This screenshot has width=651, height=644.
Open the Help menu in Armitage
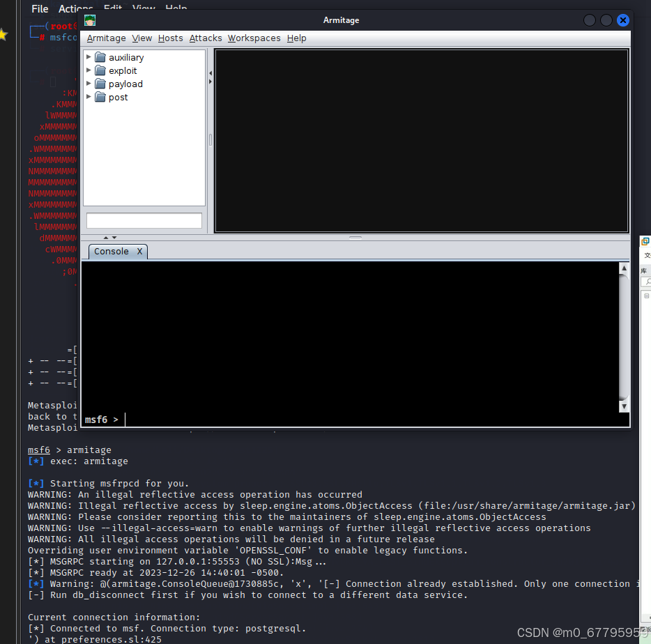[x=296, y=38]
